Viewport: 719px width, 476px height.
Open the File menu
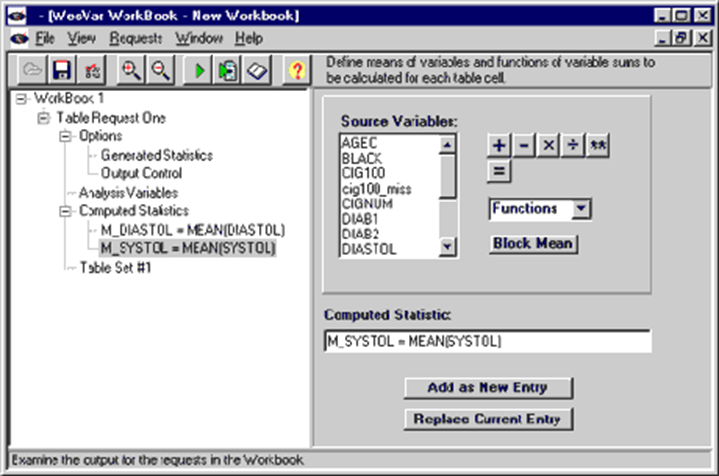[45, 39]
